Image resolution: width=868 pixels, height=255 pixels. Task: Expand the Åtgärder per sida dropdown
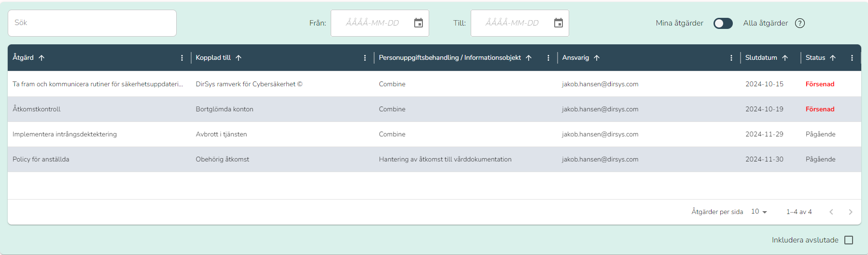pos(759,212)
